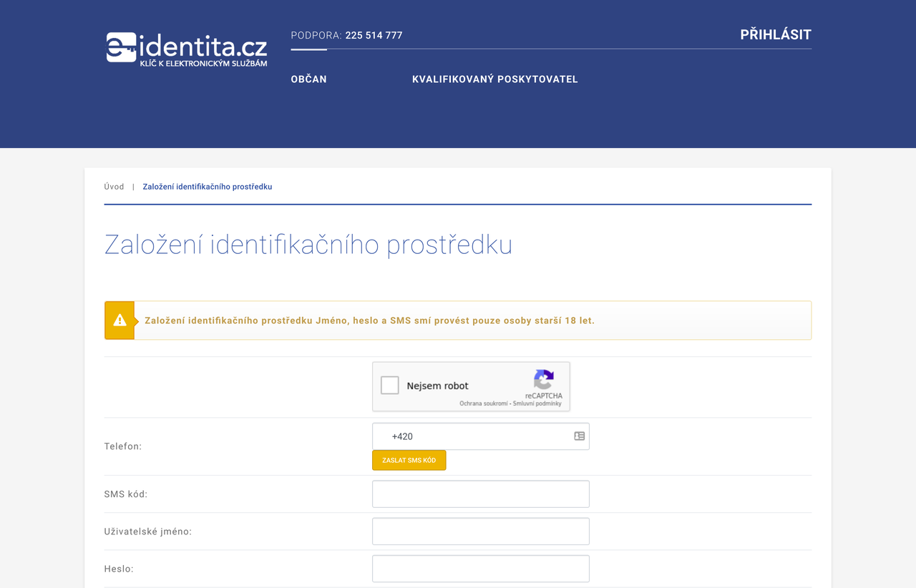
Task: Click the 18+ age warning message text
Action: tap(369, 320)
